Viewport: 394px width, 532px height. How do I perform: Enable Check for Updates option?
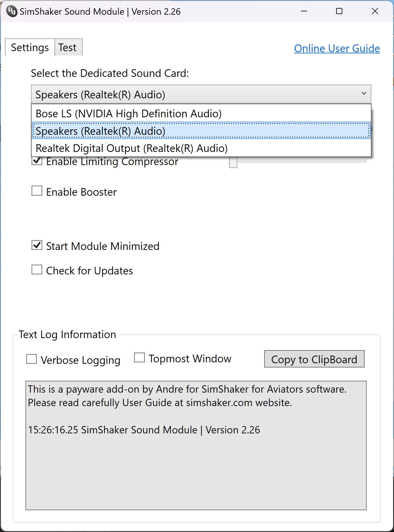[x=37, y=270]
